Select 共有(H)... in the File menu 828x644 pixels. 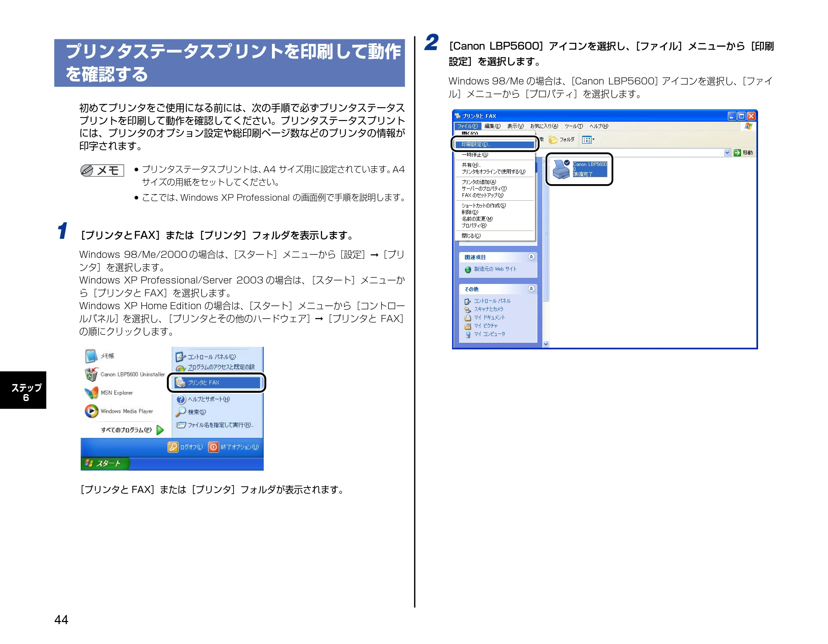(495, 165)
